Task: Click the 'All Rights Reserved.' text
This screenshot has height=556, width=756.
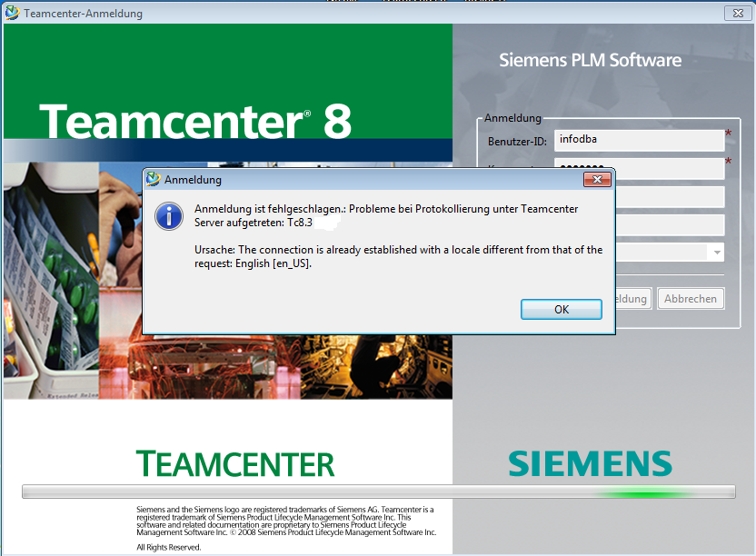Action: point(169,547)
